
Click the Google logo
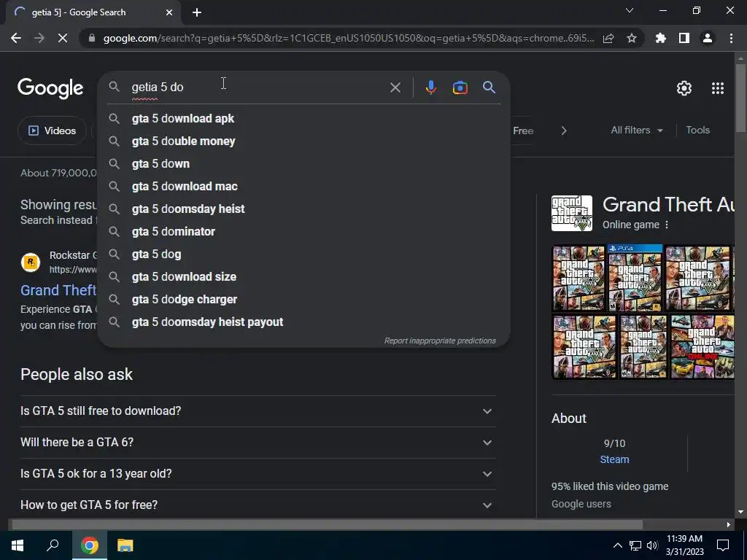pos(50,88)
